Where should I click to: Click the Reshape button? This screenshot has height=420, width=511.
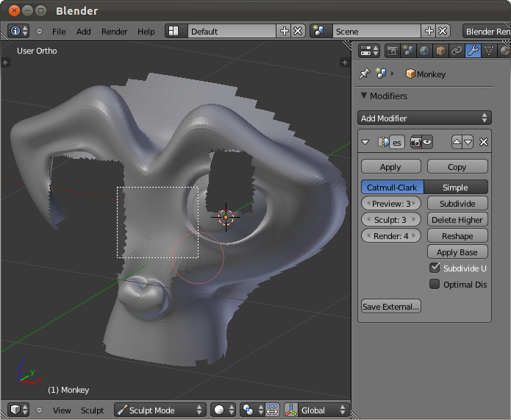click(x=457, y=236)
